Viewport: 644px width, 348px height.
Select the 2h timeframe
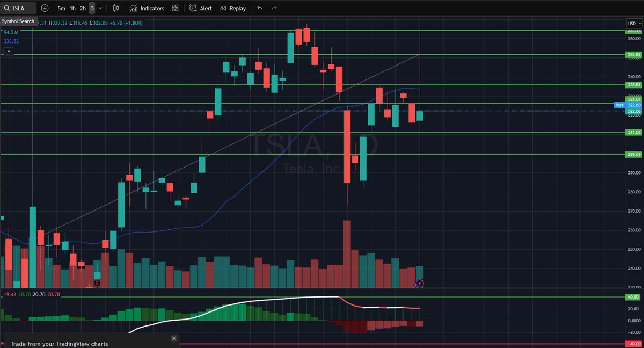(83, 8)
